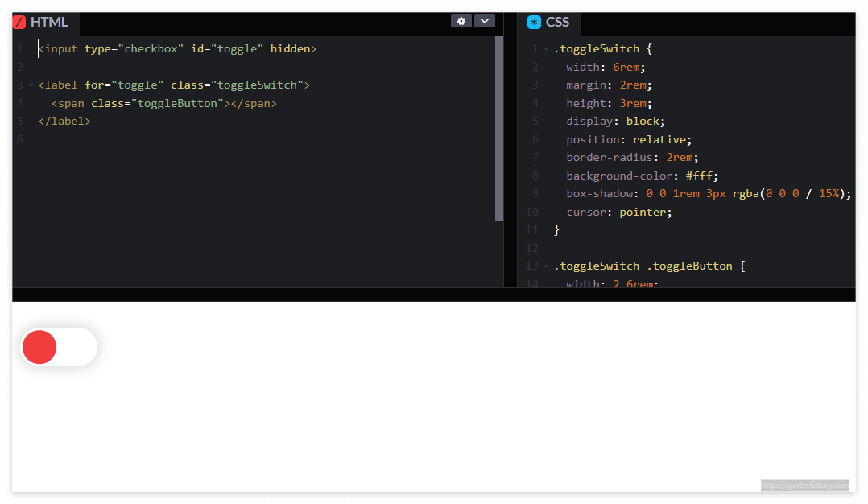Toggle the red switch in preview
The height and width of the screenshot is (504, 868).
[x=60, y=347]
